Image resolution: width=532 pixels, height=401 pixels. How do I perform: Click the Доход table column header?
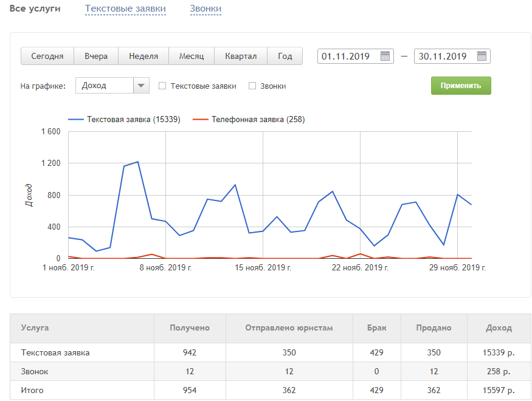tap(499, 328)
